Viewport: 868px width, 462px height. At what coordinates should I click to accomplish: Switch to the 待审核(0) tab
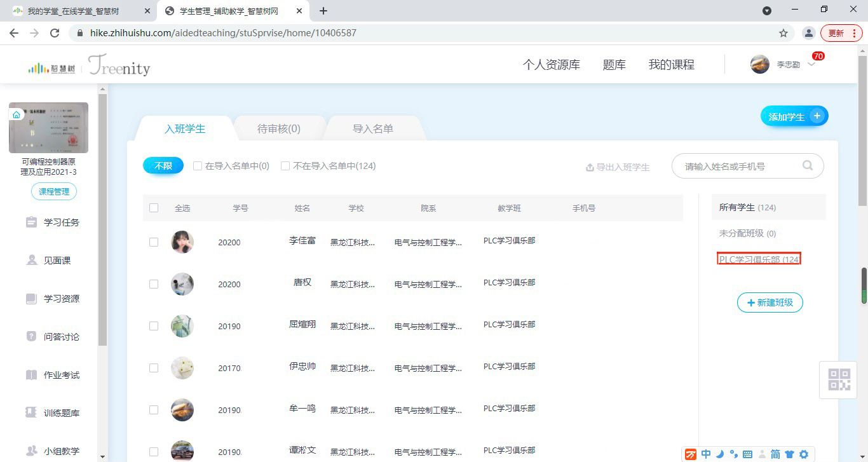pyautogui.click(x=278, y=129)
